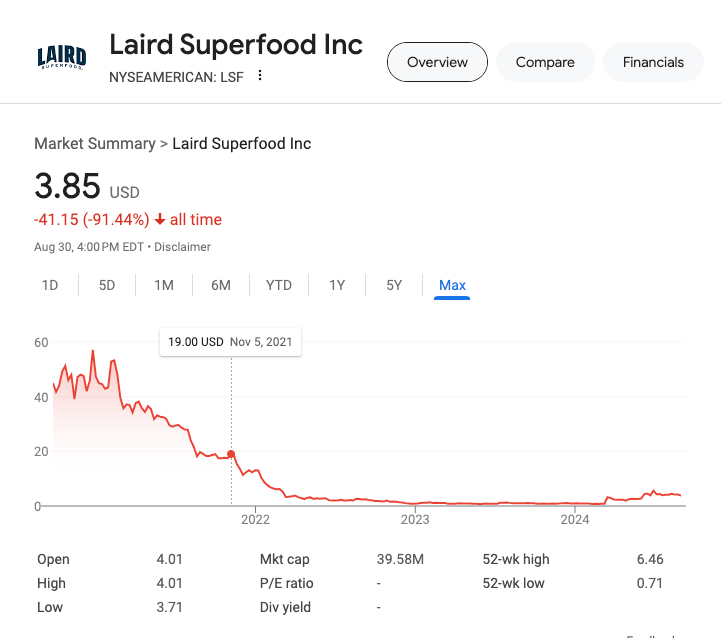Click the red down arrow icon
721x638 pixels.
[159, 220]
